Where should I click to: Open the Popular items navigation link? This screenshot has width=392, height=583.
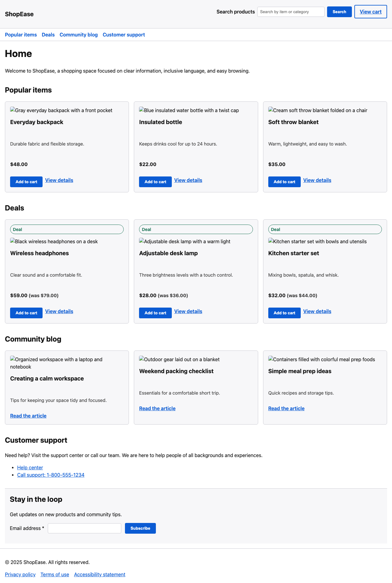point(21,35)
